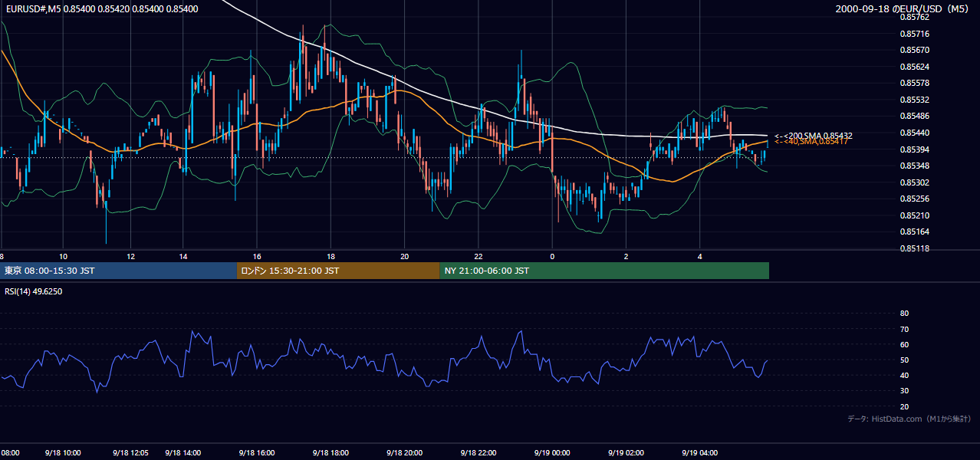Click the bottom 9/18 10:00 time label
Viewport: 980px width, 460px height.
(x=63, y=453)
